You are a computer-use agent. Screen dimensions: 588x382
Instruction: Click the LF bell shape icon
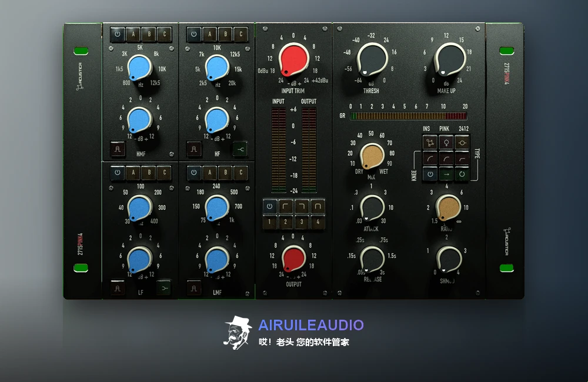[x=118, y=288]
